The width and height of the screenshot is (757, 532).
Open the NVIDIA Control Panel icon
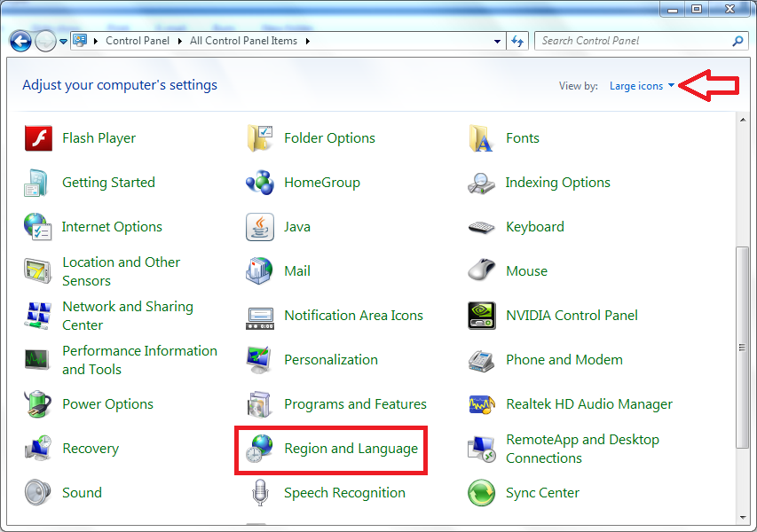[x=481, y=316]
